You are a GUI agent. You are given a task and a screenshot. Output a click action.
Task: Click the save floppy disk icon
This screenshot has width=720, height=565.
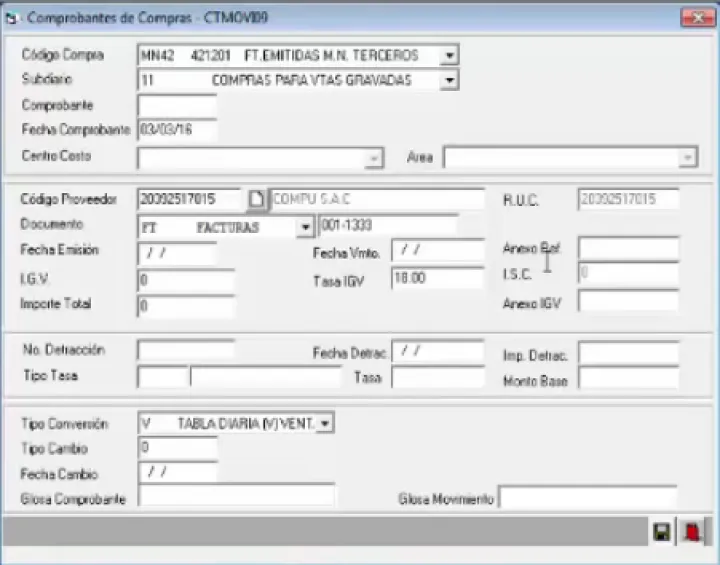pos(661,533)
